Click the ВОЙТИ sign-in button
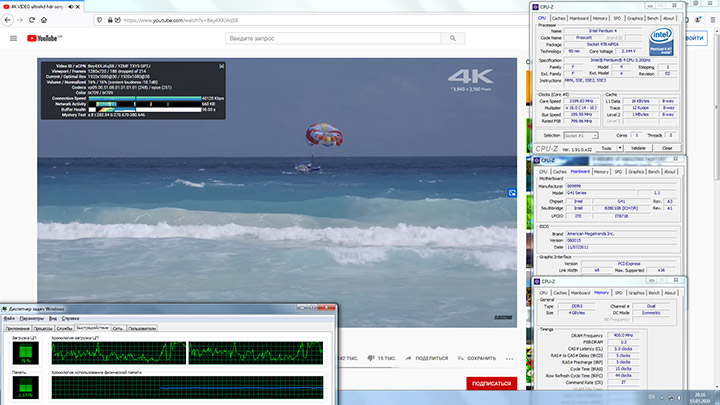Image resolution: width=720 pixels, height=405 pixels. tap(695, 38)
